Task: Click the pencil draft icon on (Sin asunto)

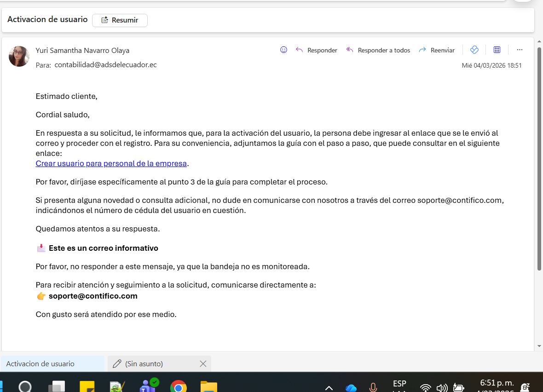Action: point(117,363)
